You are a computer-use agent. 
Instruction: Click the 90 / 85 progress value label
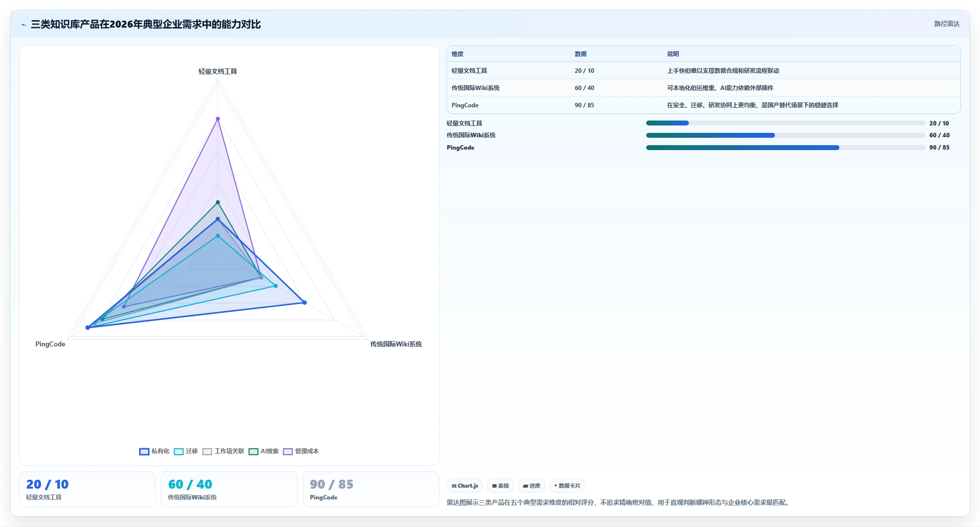point(939,148)
